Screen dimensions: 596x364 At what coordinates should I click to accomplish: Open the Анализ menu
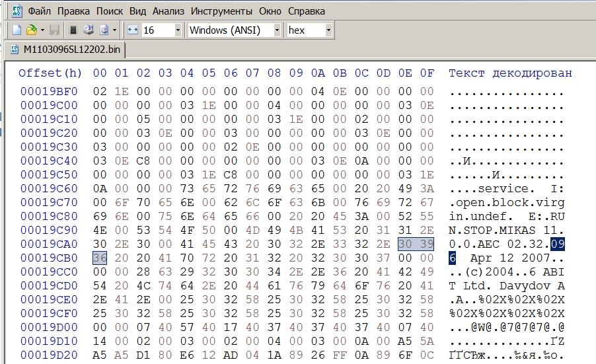click(168, 11)
